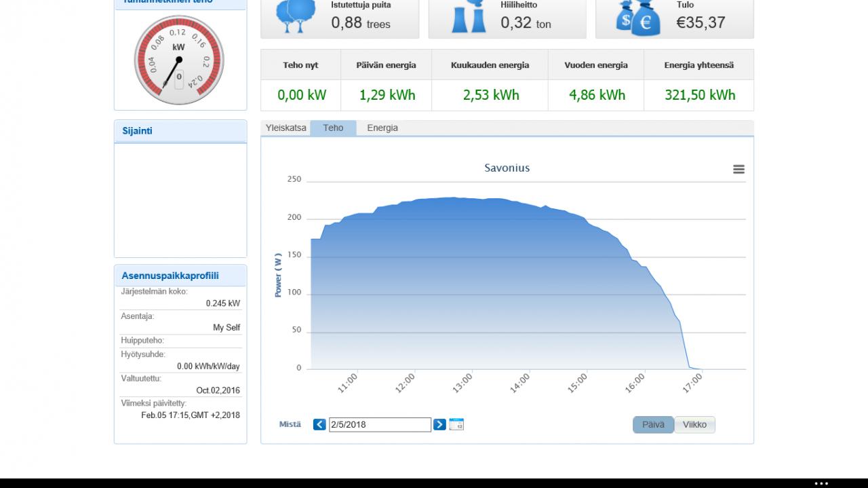The width and height of the screenshot is (868, 488).
Task: Go to next day arrow
Action: (439, 424)
